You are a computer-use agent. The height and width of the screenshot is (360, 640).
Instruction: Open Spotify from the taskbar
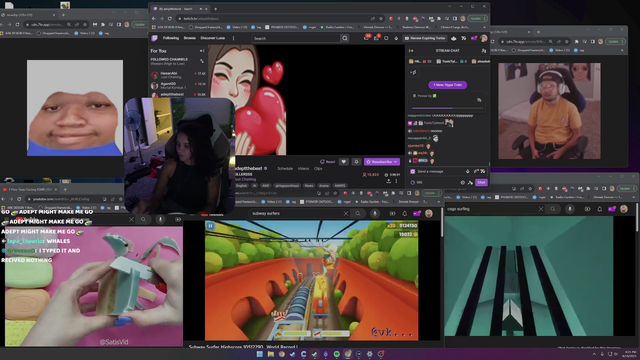pos(337,354)
